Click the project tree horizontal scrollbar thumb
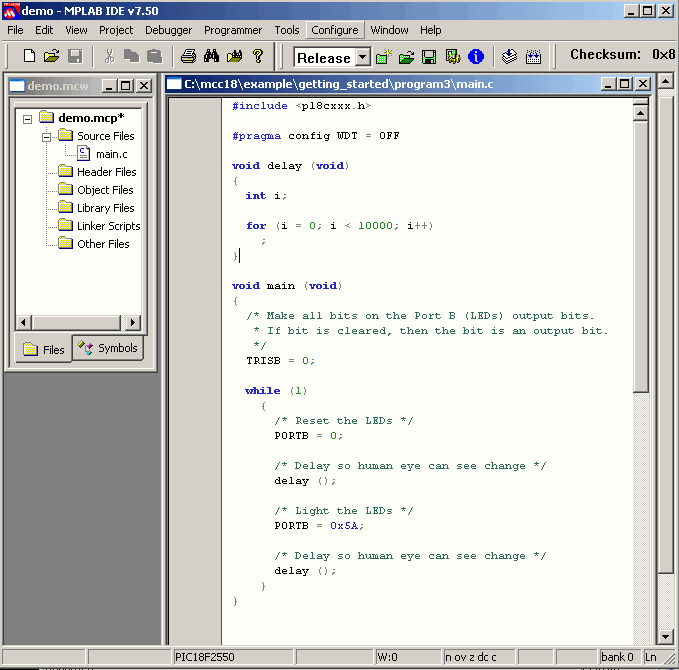Viewport: 679px width, 670px height. point(76,323)
